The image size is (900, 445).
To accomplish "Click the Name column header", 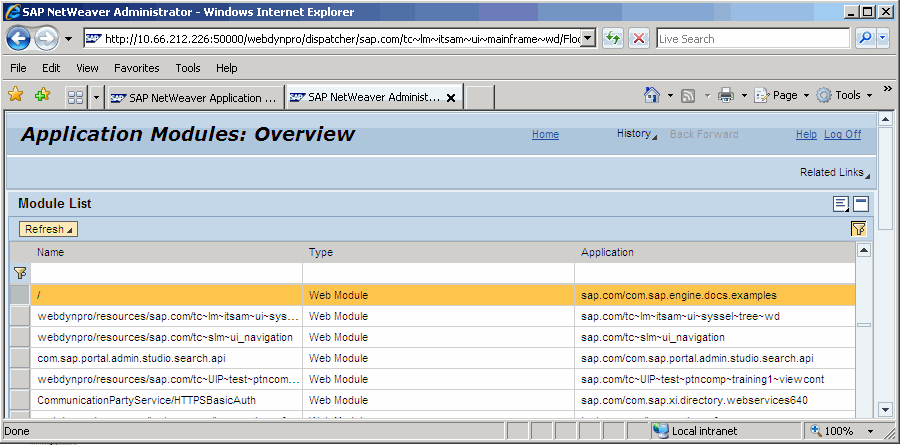I will click(x=166, y=252).
